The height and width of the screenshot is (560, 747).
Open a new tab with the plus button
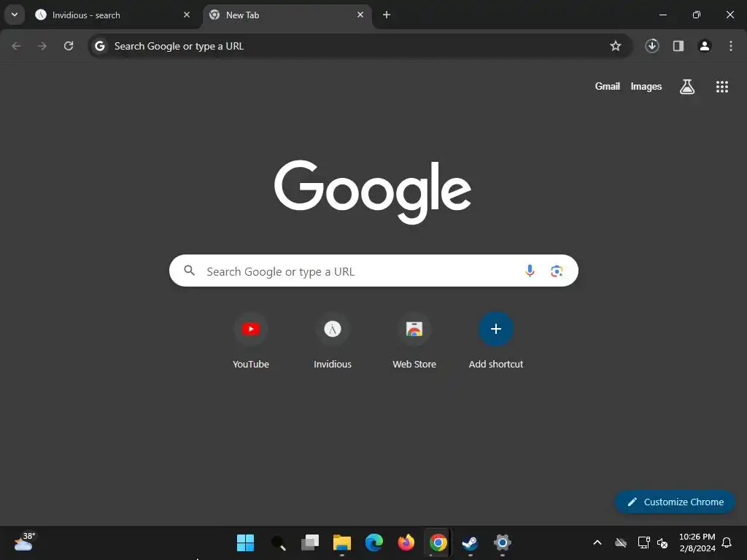pyautogui.click(x=387, y=15)
